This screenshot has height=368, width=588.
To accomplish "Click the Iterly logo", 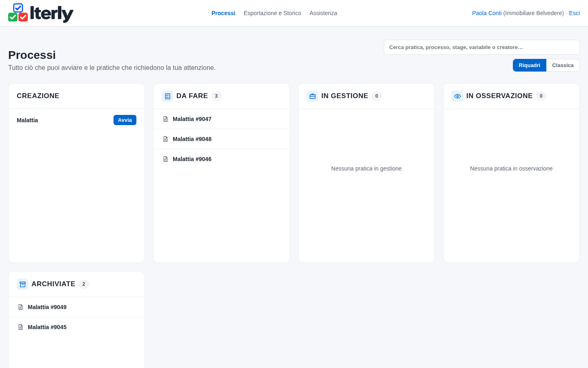I will [41, 13].
